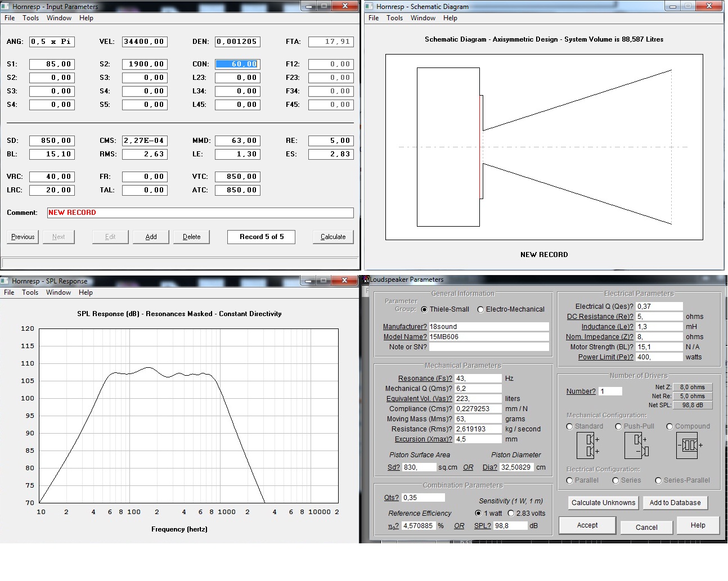This screenshot has width=728, height=581.
Task: Click the Calculate button in Input Parameters
Action: click(333, 237)
